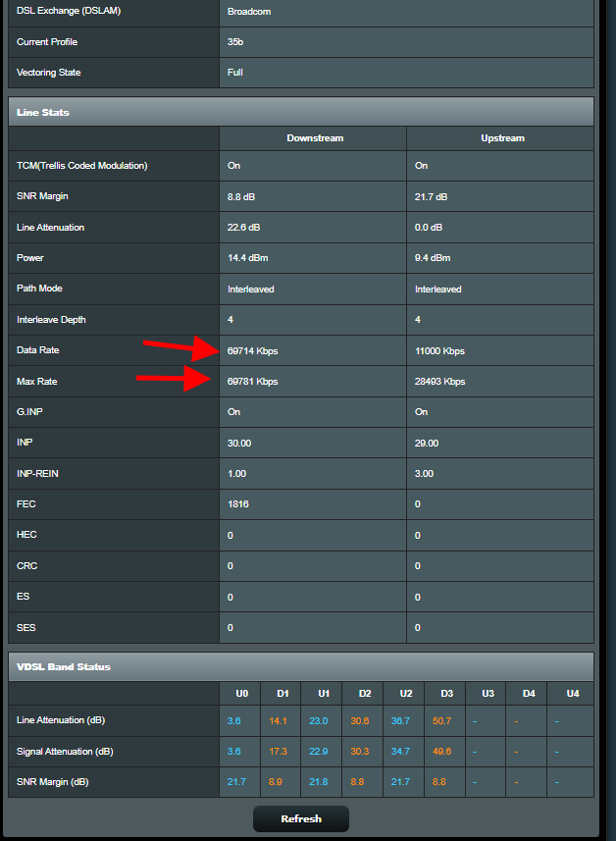The width and height of the screenshot is (616, 841).
Task: Click the U4 band column header
Action: point(573,694)
